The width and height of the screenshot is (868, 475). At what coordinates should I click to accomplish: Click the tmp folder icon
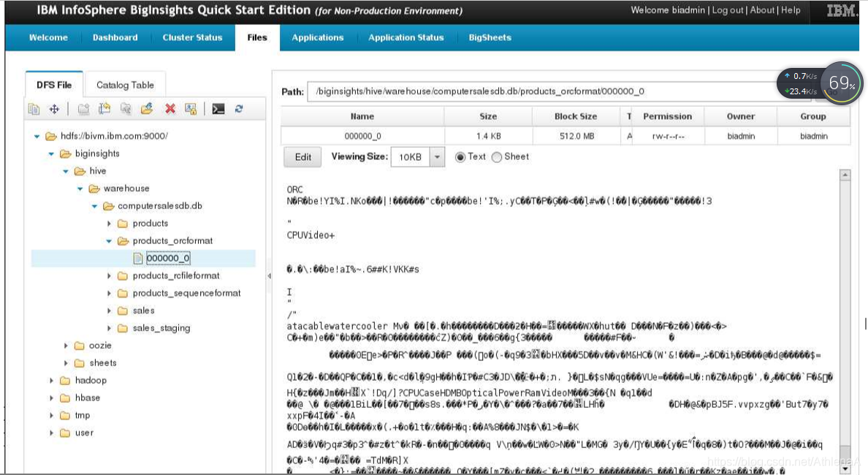(x=65, y=415)
